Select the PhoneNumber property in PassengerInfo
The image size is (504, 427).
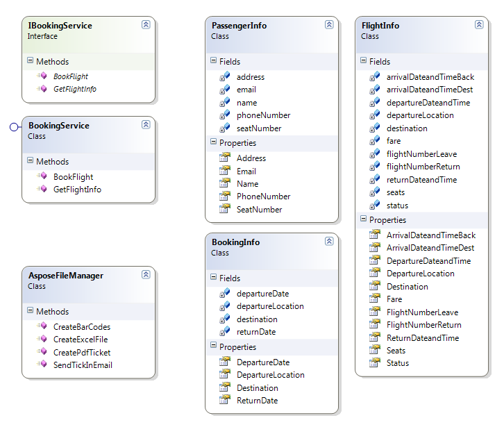click(x=263, y=196)
